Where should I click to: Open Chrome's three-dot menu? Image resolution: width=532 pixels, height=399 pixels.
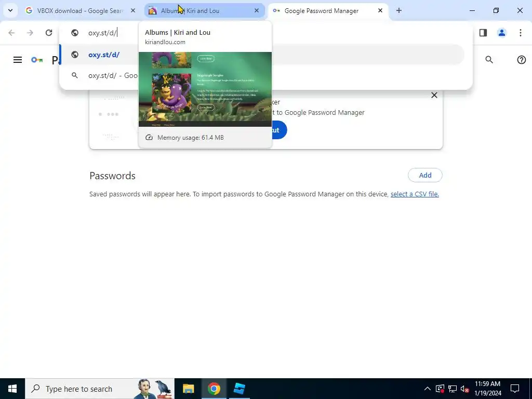pyautogui.click(x=521, y=33)
